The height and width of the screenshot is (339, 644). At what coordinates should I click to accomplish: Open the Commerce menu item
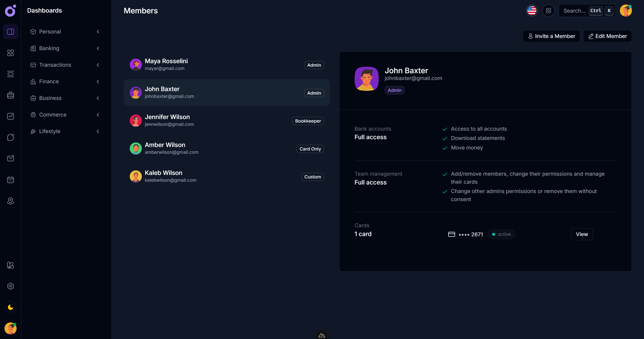53,115
